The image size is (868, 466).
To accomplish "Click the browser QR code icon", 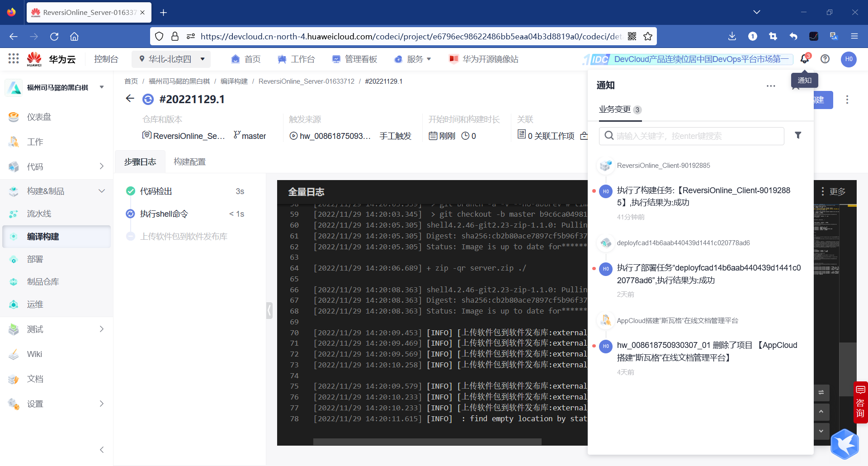I will (x=632, y=36).
